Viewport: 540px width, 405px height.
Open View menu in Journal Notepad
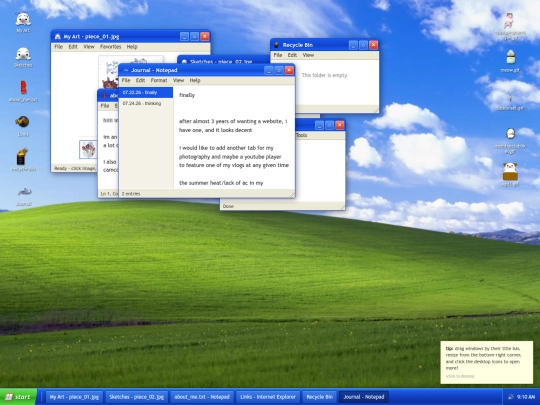click(178, 80)
